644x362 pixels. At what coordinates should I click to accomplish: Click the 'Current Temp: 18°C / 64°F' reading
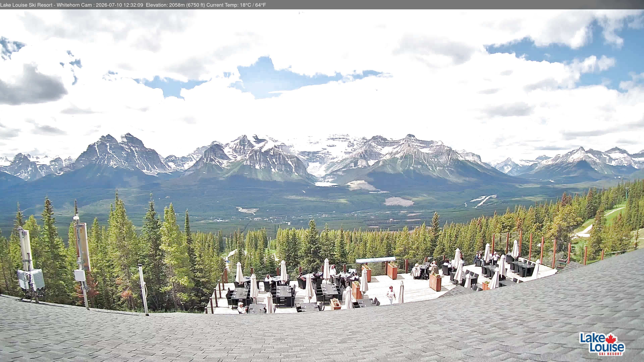[236, 5]
